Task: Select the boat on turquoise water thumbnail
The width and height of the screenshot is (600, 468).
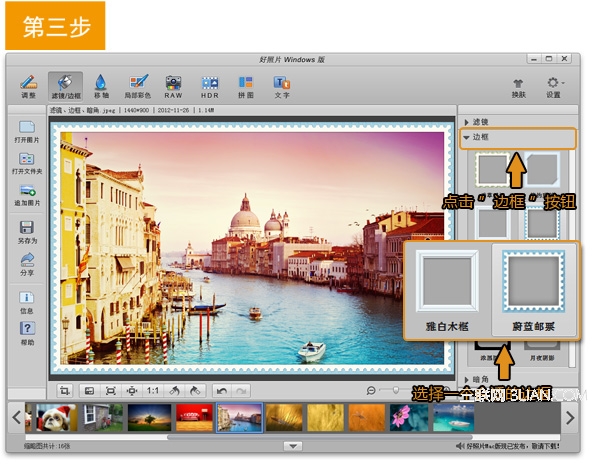Action: (453, 417)
